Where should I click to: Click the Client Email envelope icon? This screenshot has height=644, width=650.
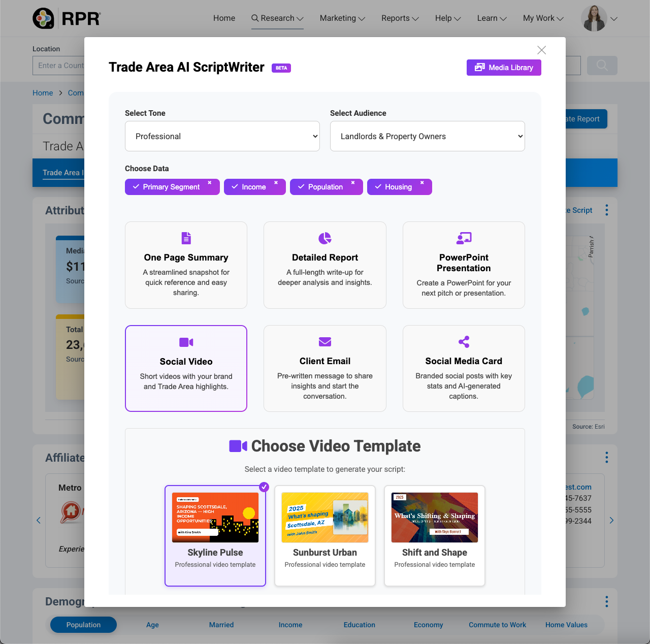pos(325,342)
